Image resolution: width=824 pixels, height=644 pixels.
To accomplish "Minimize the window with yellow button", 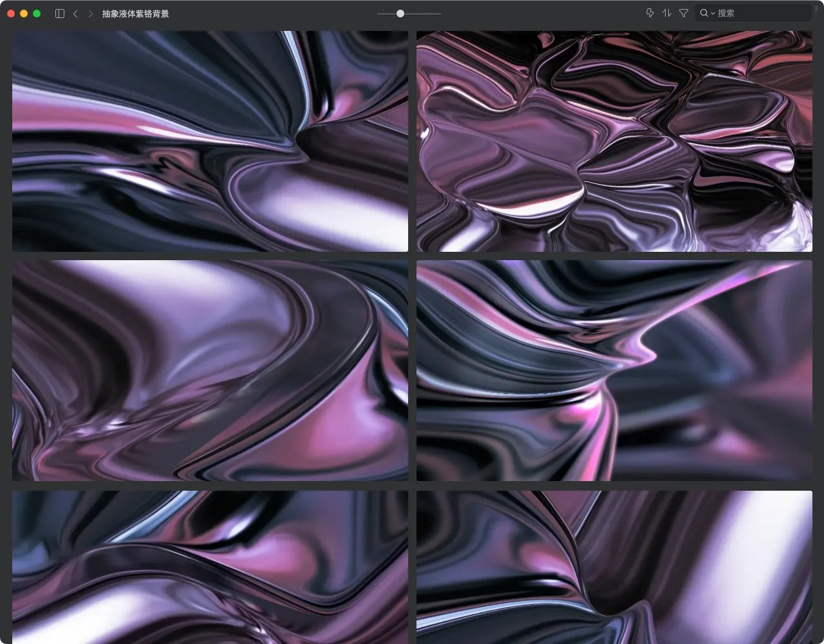I will tap(24, 14).
